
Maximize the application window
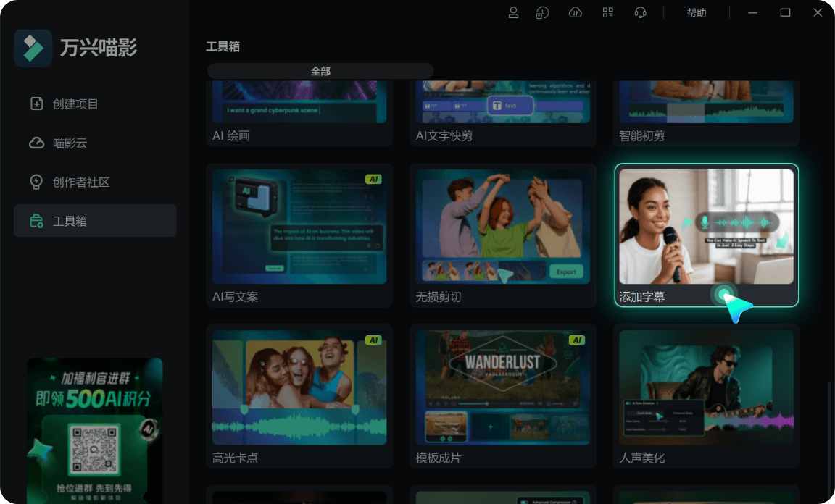785,13
